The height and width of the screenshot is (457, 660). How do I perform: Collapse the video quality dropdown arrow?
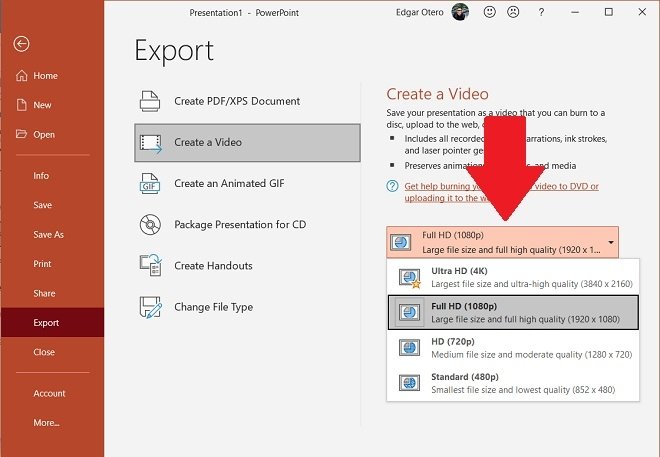click(x=610, y=242)
